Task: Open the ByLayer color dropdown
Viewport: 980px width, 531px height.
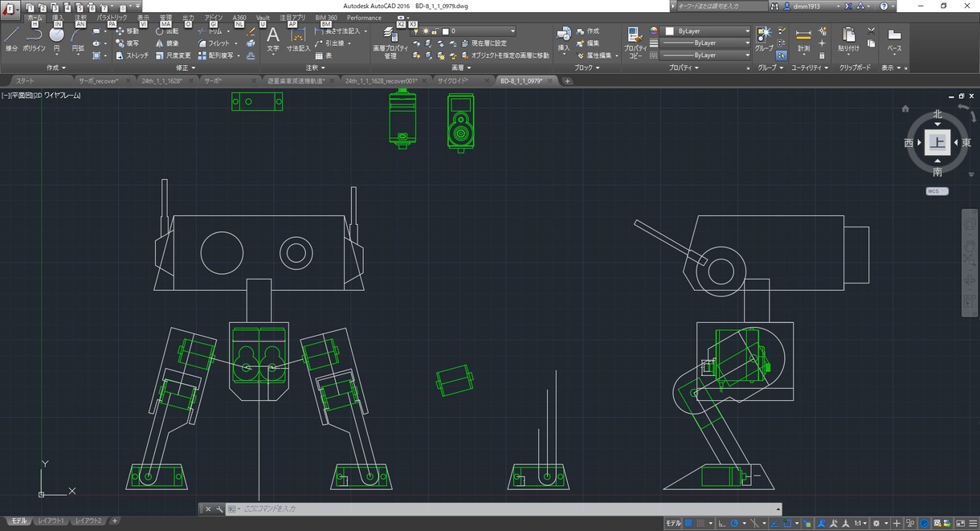Action: point(707,31)
